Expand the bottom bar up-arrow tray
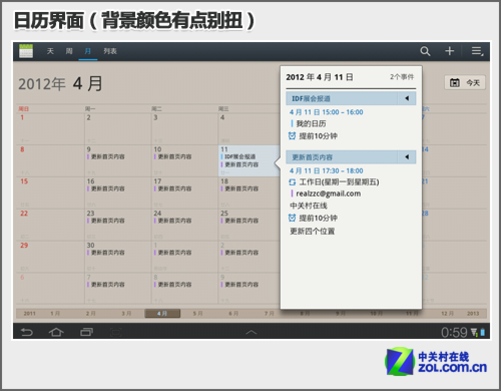Image resolution: width=501 pixels, height=391 pixels. point(251,332)
